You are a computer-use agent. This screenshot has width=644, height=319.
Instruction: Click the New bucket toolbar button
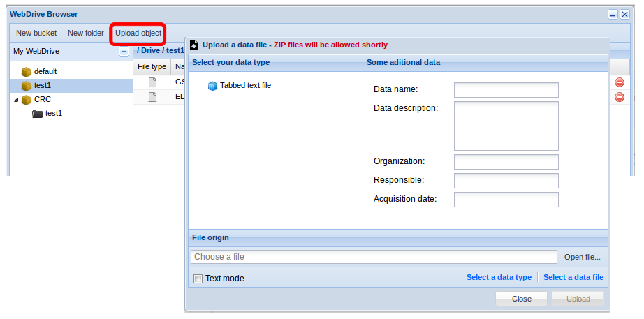(x=36, y=33)
